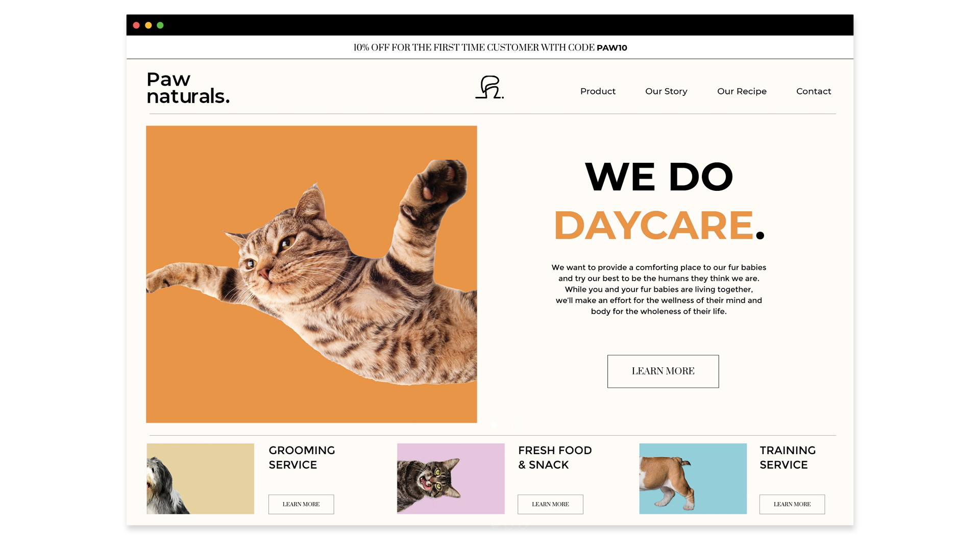Open the sheepdog grooming thumbnail
Image resolution: width=980 pixels, height=551 pixels.
(200, 479)
